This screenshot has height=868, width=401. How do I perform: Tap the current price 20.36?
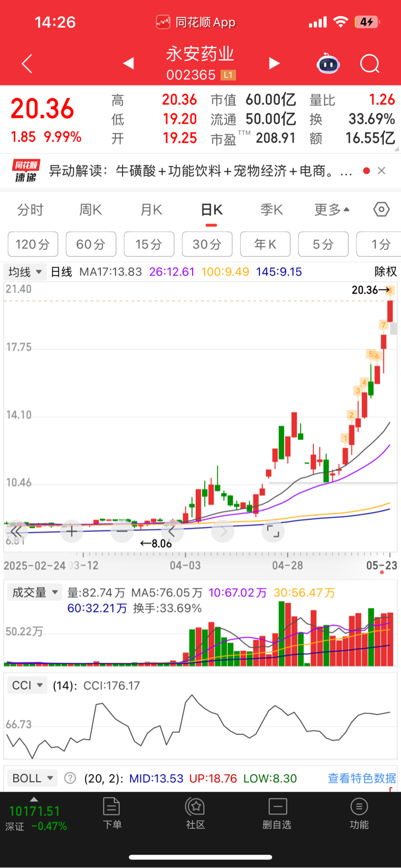coord(42,109)
